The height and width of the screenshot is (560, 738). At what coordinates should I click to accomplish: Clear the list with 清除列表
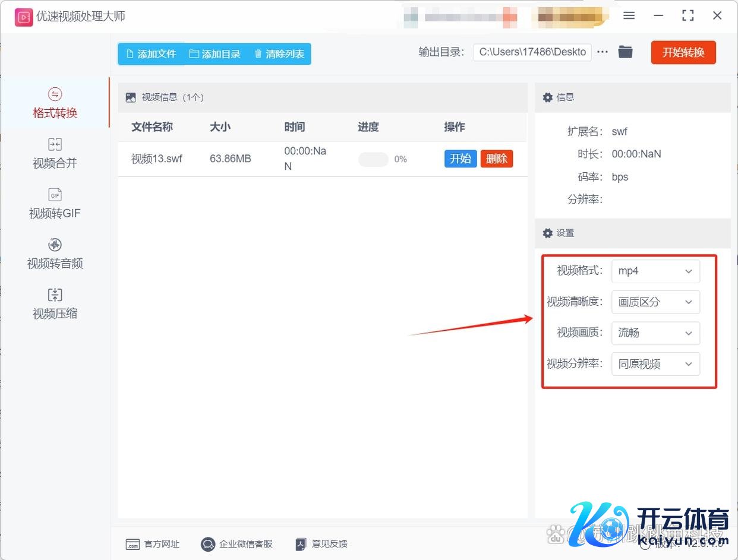(x=279, y=54)
